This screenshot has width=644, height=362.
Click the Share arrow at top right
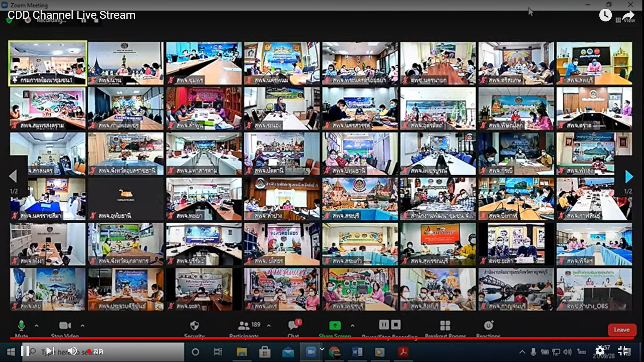(x=628, y=15)
